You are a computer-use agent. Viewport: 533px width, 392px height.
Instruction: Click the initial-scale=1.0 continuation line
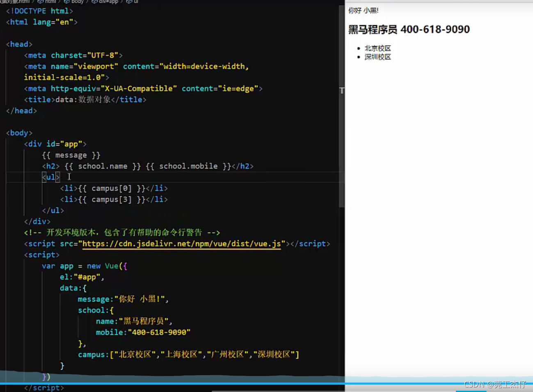tap(66, 78)
